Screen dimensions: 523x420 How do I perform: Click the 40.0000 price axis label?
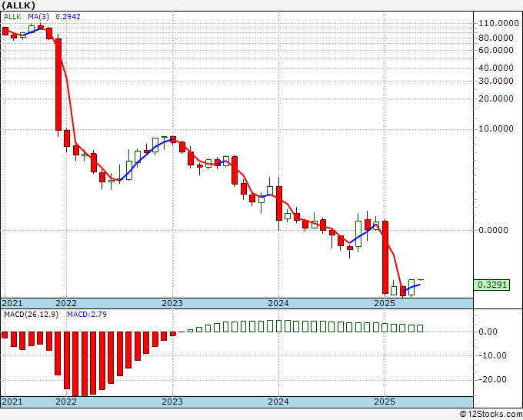(x=496, y=68)
